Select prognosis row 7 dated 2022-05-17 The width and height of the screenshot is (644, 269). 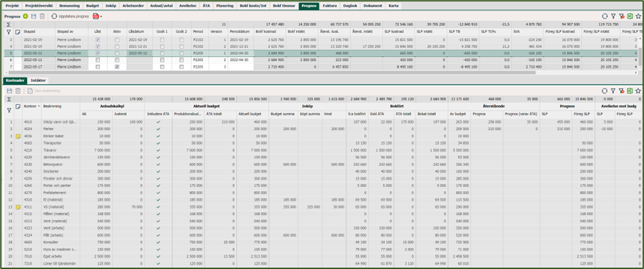point(322,66)
